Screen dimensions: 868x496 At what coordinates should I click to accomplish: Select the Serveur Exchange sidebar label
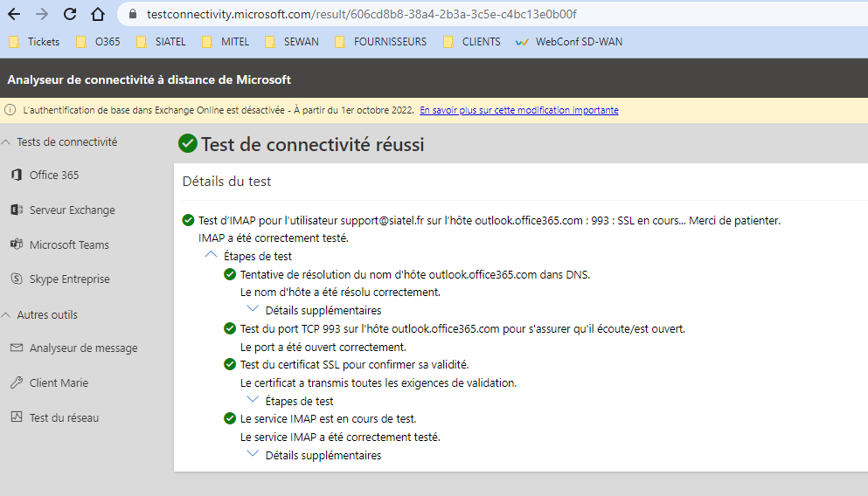pyautogui.click(x=73, y=210)
